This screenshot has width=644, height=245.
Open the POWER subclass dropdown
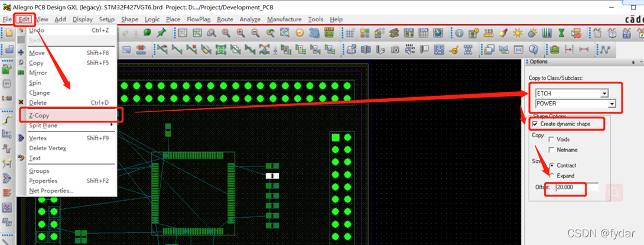coord(612,104)
